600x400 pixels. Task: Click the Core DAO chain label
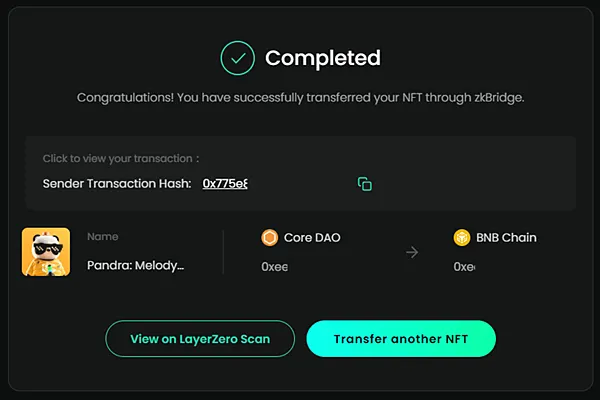pyautogui.click(x=312, y=238)
